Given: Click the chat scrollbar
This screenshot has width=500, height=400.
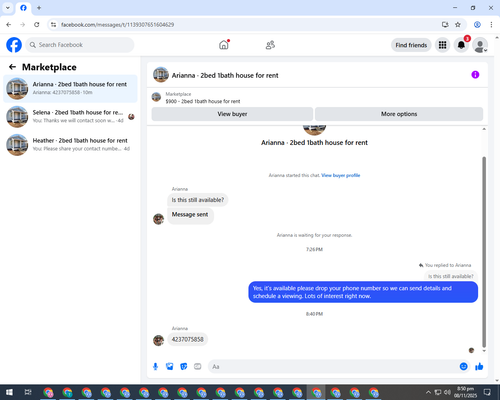Looking at the screenshot, I should [484, 252].
